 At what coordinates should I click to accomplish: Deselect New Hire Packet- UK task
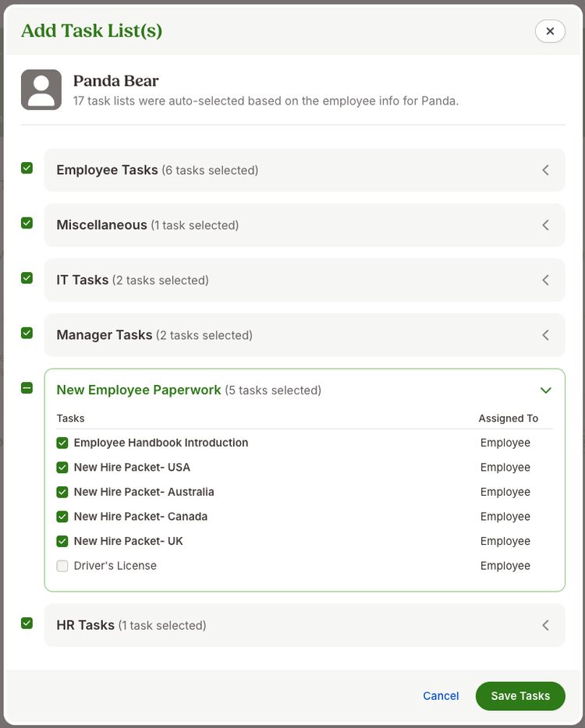(62, 542)
